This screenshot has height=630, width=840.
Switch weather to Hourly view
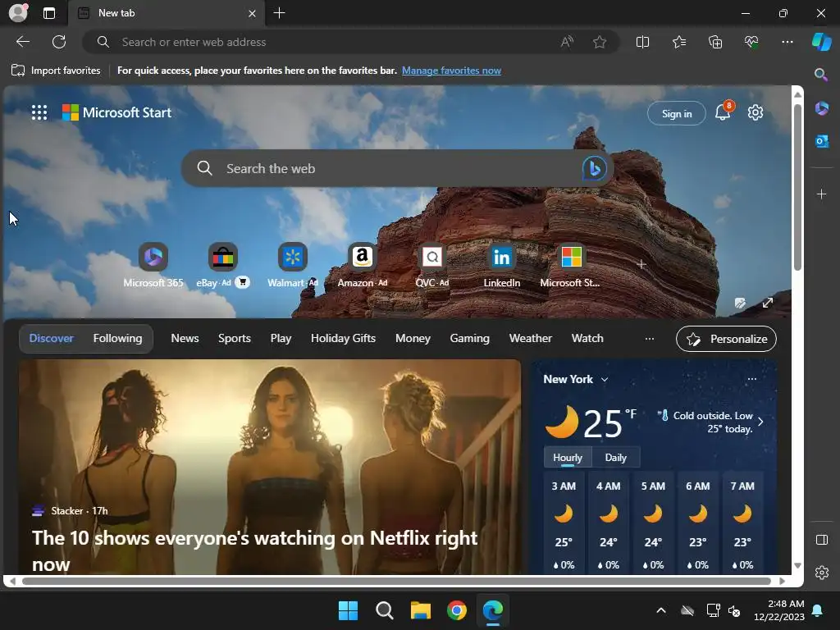coord(568,457)
